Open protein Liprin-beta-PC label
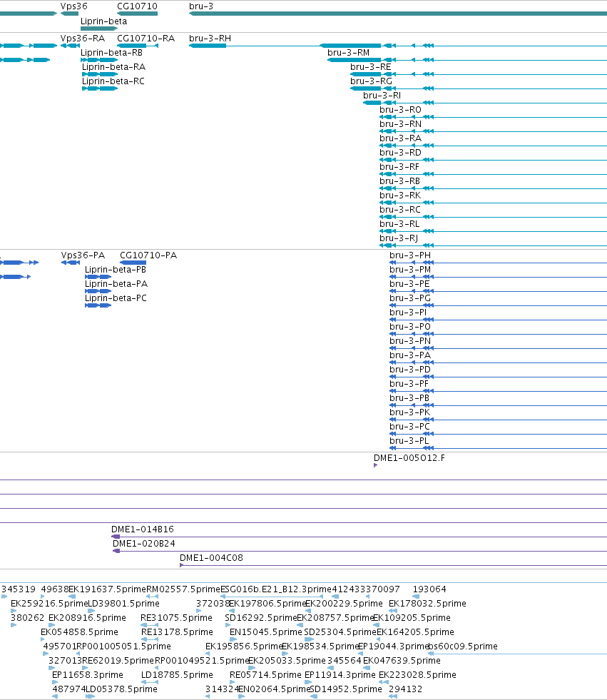 (x=116, y=298)
